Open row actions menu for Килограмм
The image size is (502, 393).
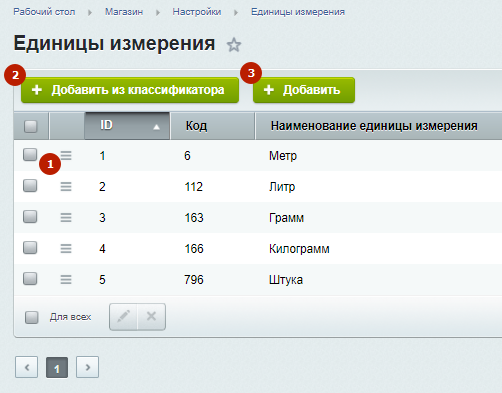pos(66,248)
